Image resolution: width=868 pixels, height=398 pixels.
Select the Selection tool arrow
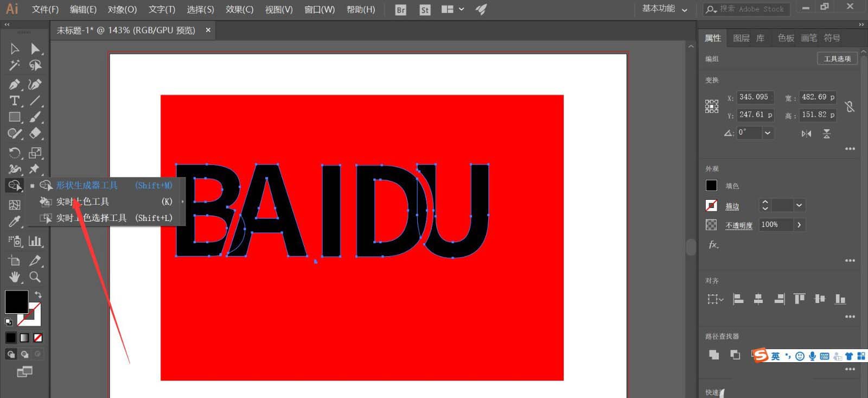click(15, 49)
